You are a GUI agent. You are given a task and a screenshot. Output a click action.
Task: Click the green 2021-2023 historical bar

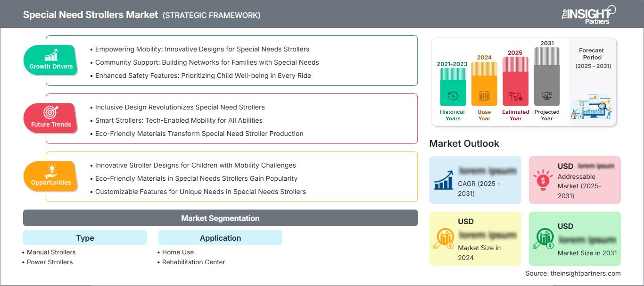pos(453,87)
